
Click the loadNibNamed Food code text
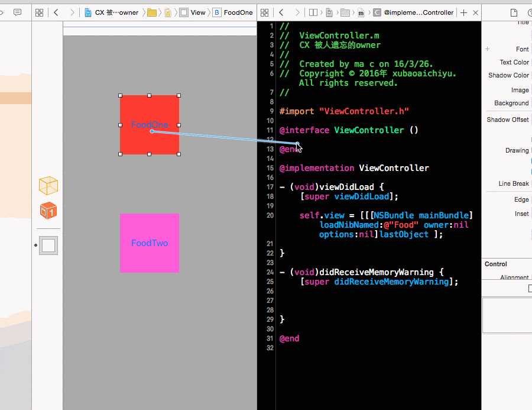[368, 225]
